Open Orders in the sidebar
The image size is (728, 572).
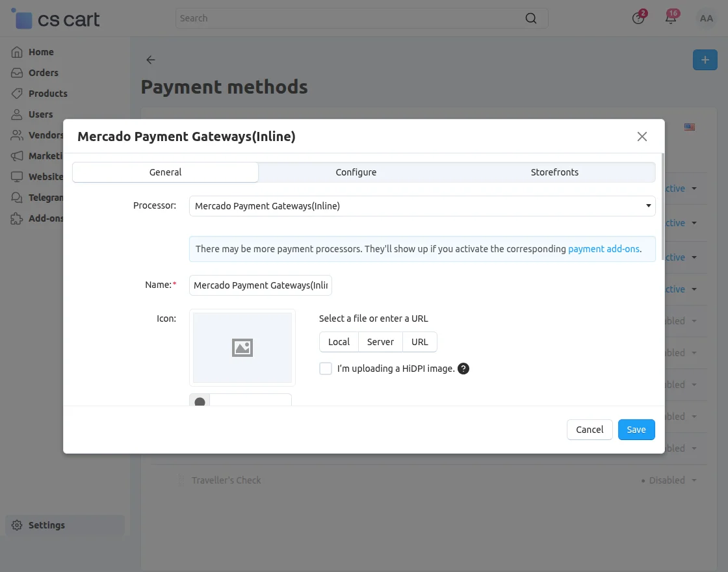43,73
